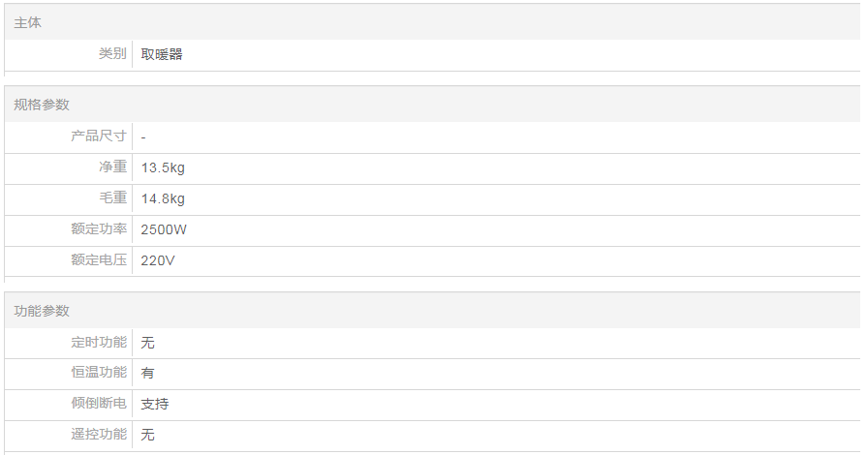Click the 恒温功能 label
868x455 pixels.
pyautogui.click(x=99, y=373)
